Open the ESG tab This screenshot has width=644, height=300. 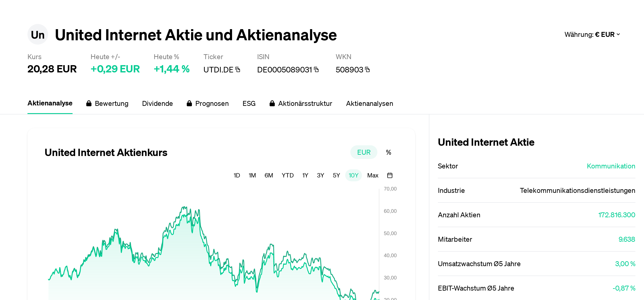249,103
